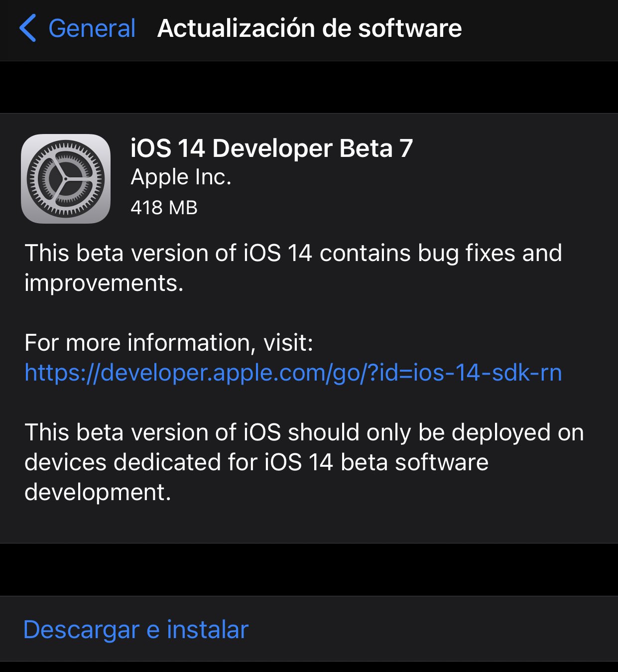Tap the 'For more information, visit:' text

point(169,343)
